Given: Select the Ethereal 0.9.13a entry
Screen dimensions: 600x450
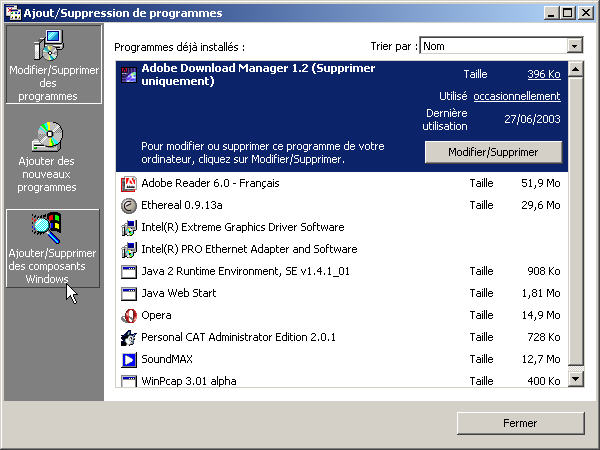Looking at the screenshot, I should point(342,205).
